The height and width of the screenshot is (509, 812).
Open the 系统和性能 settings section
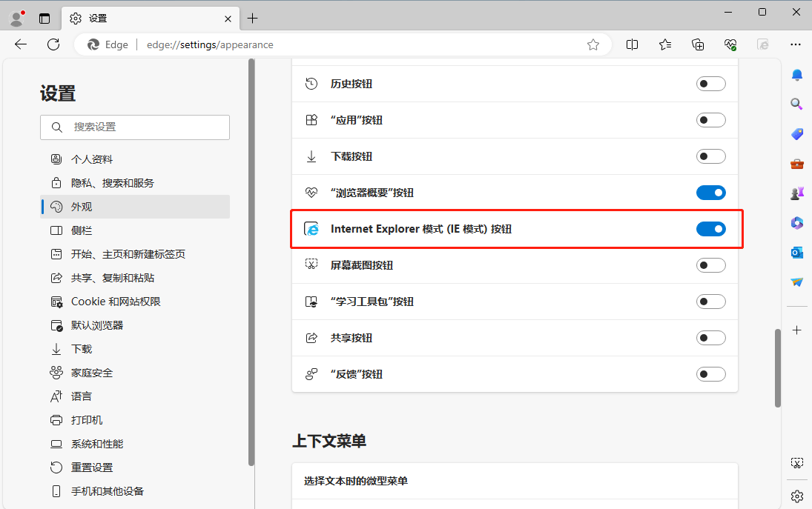pyautogui.click(x=97, y=444)
